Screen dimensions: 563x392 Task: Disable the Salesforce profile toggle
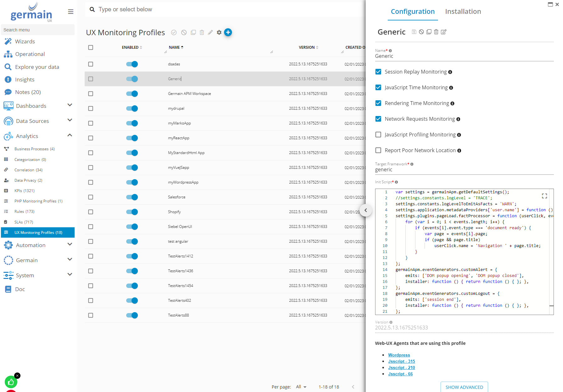pos(132,197)
